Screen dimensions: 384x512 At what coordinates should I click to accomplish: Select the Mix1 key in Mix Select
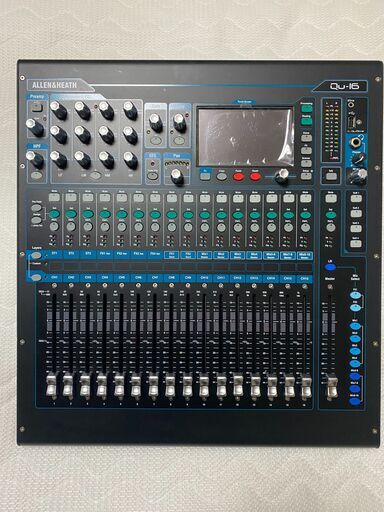click(356, 326)
